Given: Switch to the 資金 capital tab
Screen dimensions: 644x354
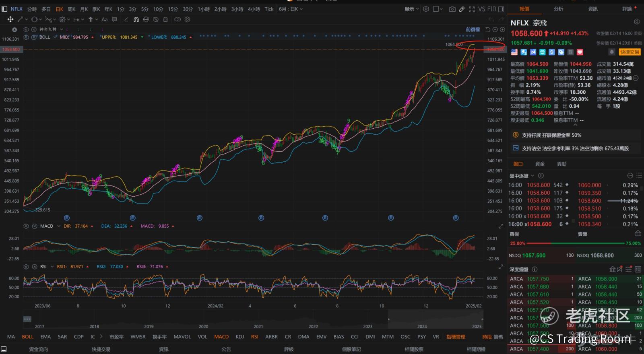Looking at the screenshot, I should point(540,164).
